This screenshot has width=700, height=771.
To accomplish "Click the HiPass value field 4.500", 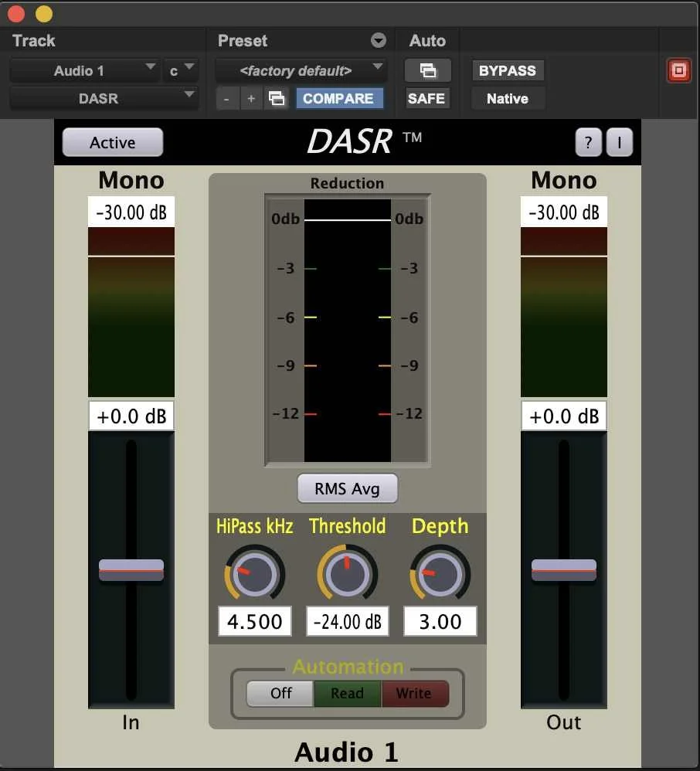I will click(x=255, y=622).
